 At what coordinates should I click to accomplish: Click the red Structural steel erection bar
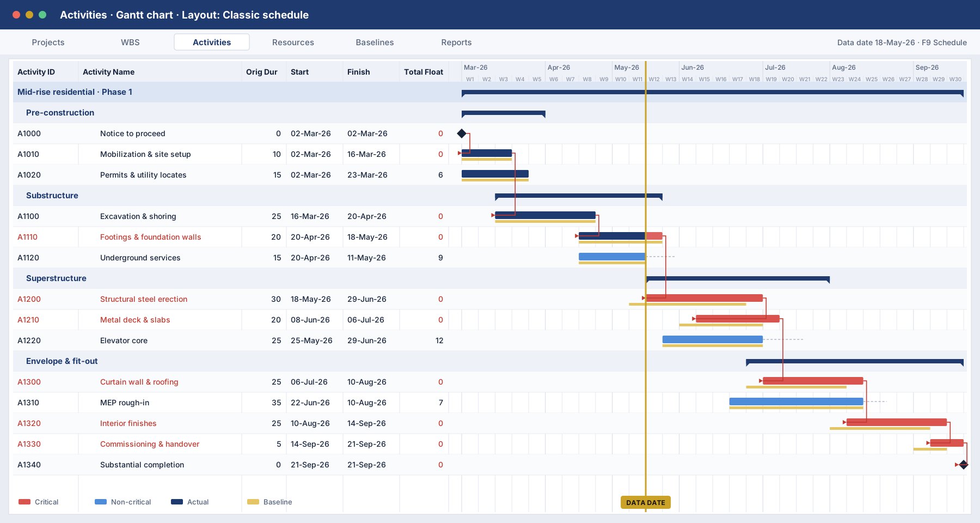704,298
